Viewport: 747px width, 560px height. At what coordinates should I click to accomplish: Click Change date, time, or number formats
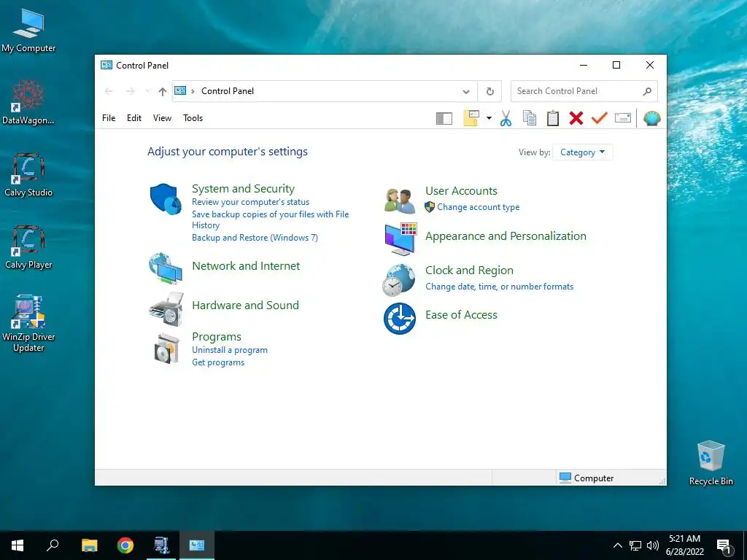pyautogui.click(x=499, y=287)
